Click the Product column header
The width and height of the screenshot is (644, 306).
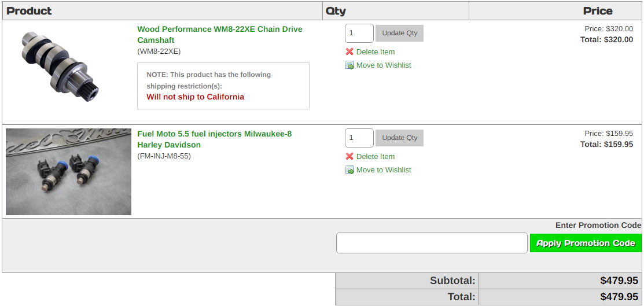tap(29, 11)
